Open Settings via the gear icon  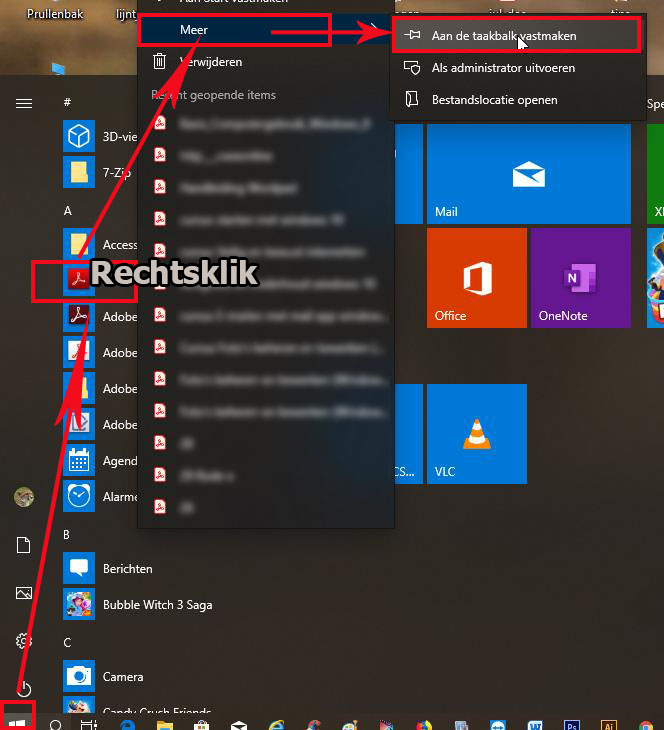pyautogui.click(x=24, y=641)
